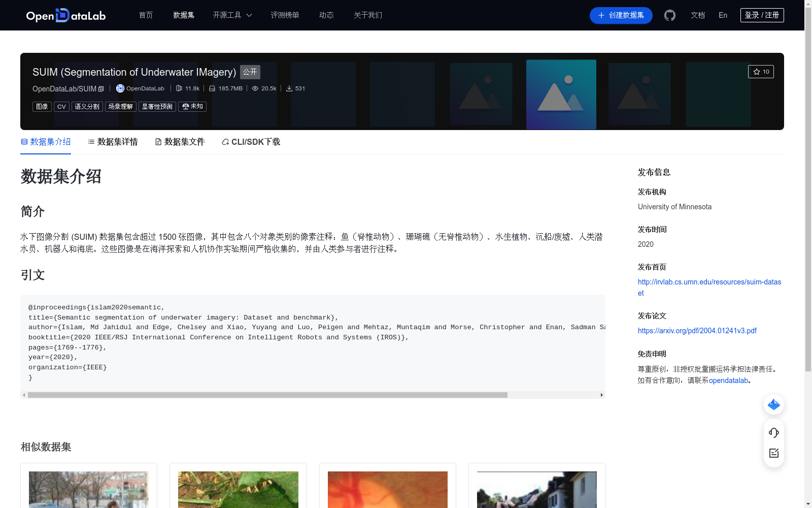Switch to 数据集介绍 tab

(46, 142)
